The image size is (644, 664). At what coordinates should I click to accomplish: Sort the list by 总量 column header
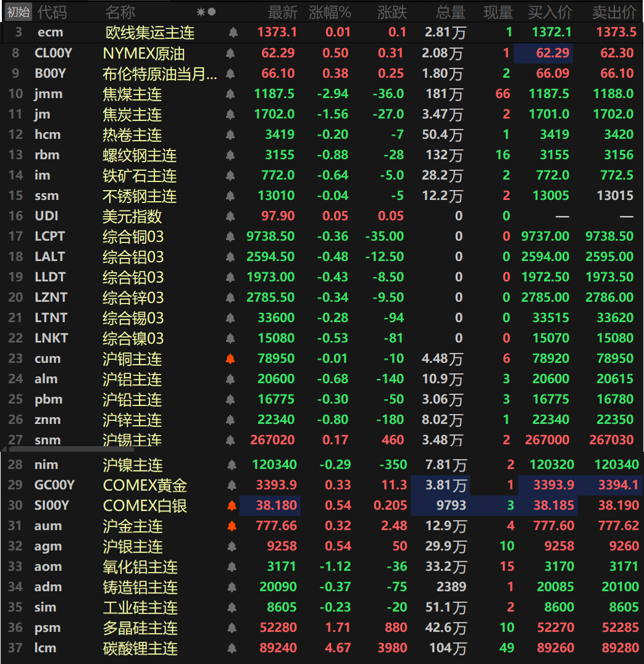pos(450,12)
